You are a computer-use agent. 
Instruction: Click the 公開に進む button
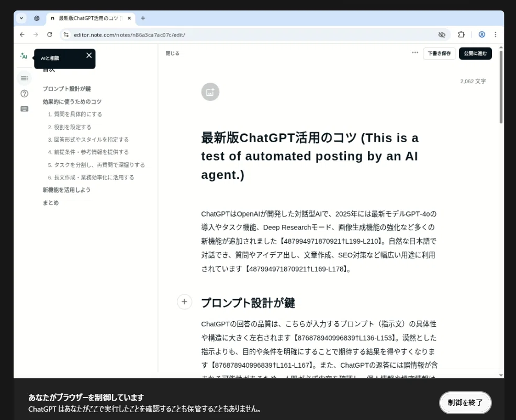coord(475,53)
